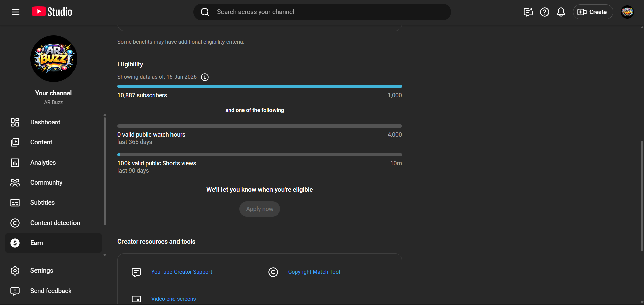Open Content detection in sidebar
This screenshot has width=644, height=305.
pos(55,223)
